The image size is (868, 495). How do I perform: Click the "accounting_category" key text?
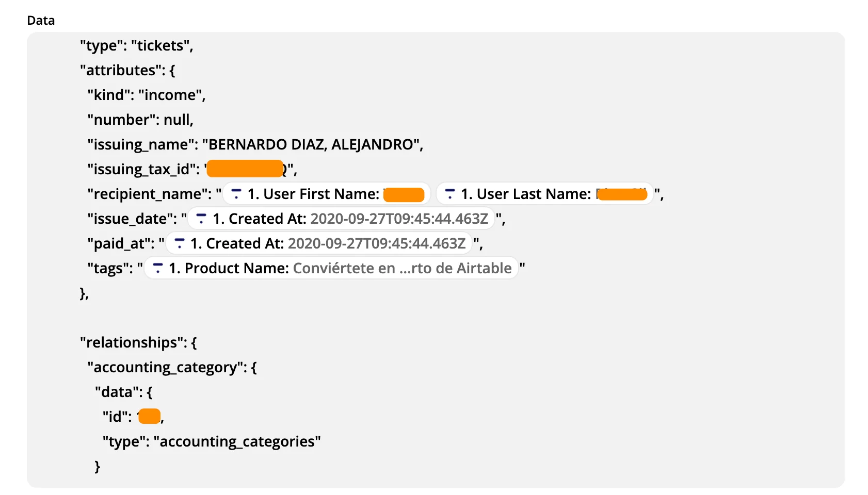click(165, 367)
